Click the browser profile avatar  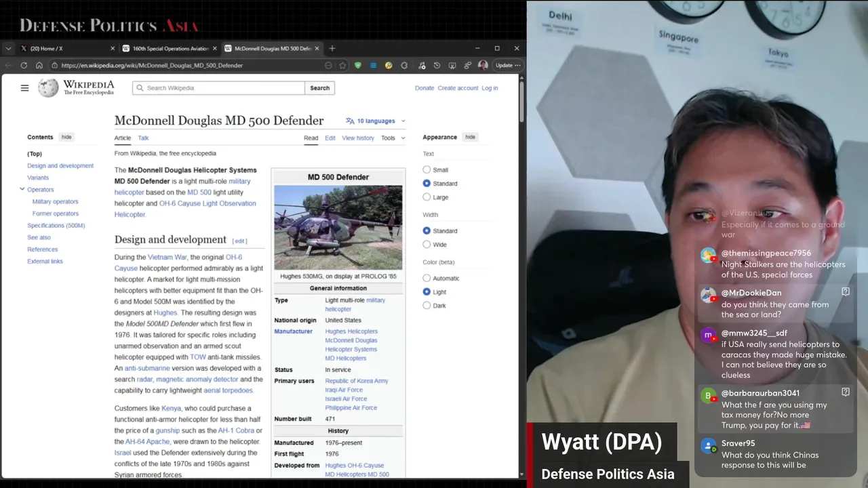(x=483, y=66)
